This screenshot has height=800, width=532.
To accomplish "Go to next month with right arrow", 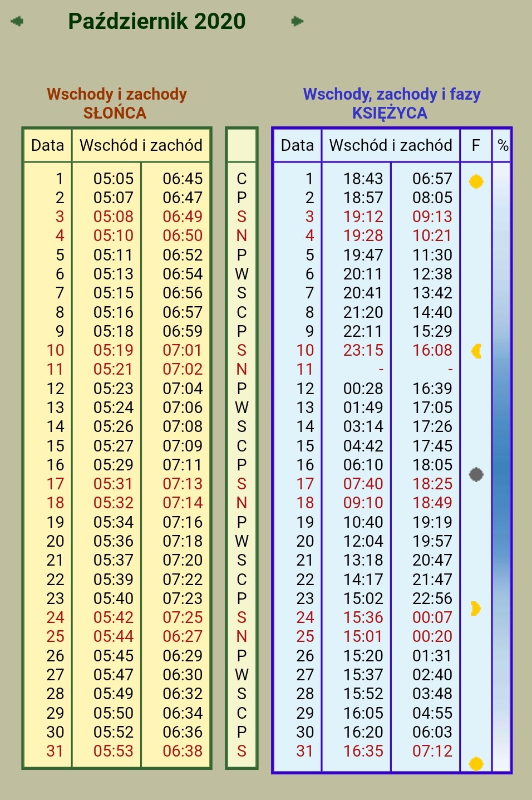I will [x=297, y=21].
